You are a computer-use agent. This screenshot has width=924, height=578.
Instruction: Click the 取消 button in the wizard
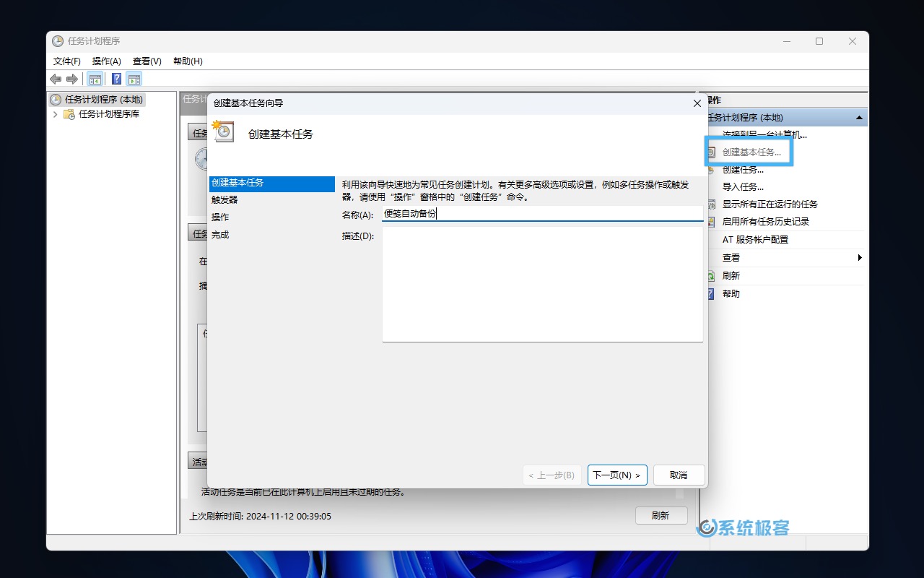point(679,475)
